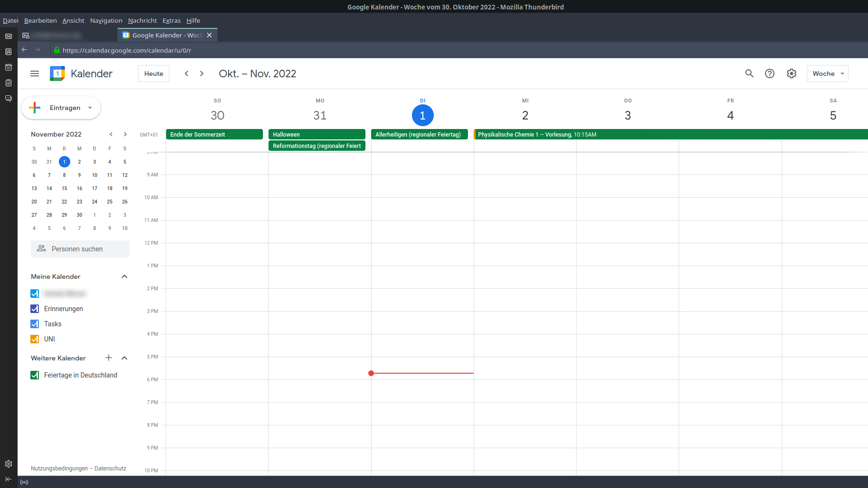Toggle the Erinnerungen calendar checkbox
The image size is (868, 488).
[x=35, y=309]
